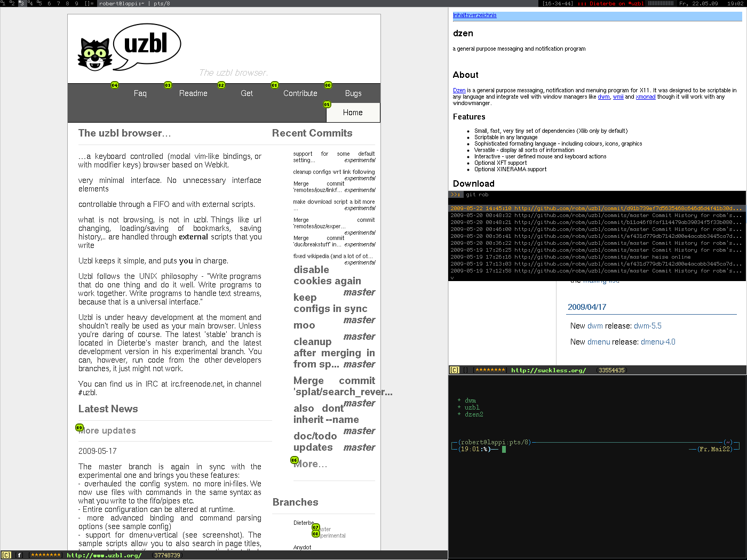The height and width of the screenshot is (560, 747).
Task: Open the More updates news link
Action: (107, 430)
